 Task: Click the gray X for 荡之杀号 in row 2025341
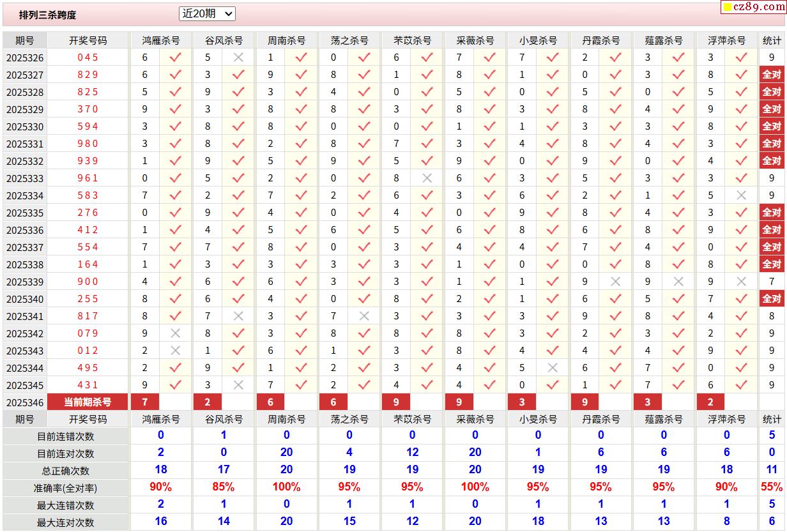(364, 316)
